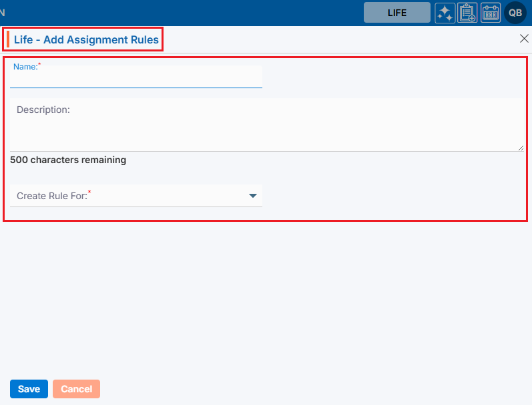Save the assignment rule
Screen dimensions: 532x405
(x=29, y=389)
